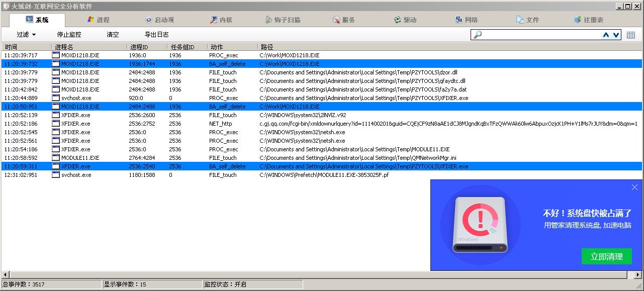
Task: Click XFIXER.exe icon in 11:20:52:139 row
Action: (x=56, y=115)
